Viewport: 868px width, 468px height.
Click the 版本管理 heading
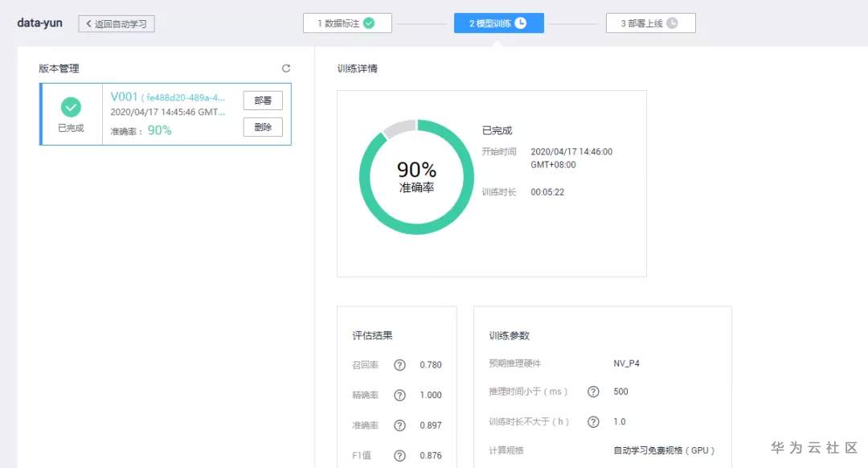pyautogui.click(x=59, y=68)
